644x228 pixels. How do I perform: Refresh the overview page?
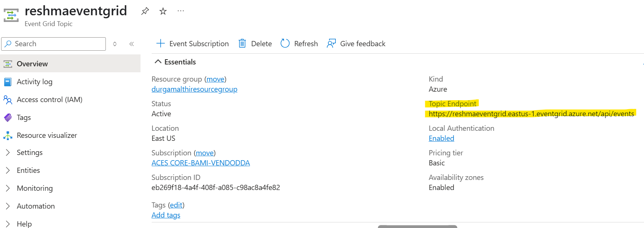(x=299, y=44)
